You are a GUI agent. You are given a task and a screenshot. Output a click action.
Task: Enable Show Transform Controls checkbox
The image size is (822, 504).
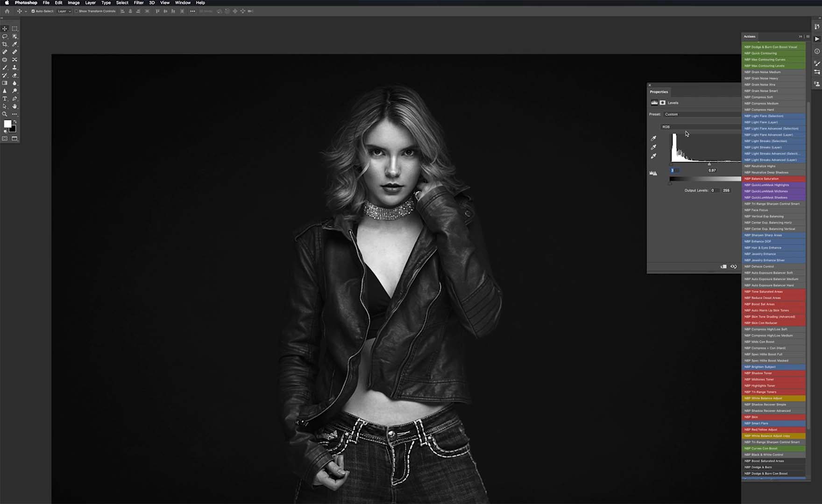[x=77, y=11]
